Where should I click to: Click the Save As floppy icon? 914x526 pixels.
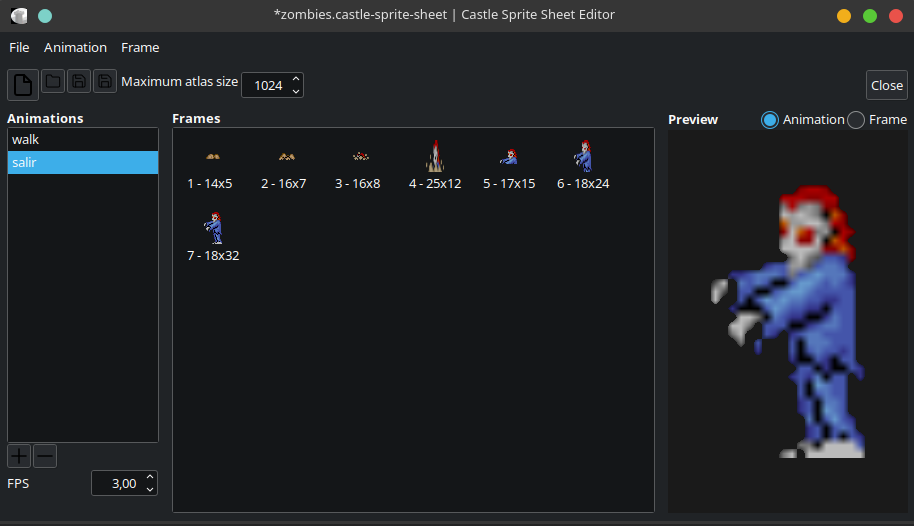click(105, 82)
